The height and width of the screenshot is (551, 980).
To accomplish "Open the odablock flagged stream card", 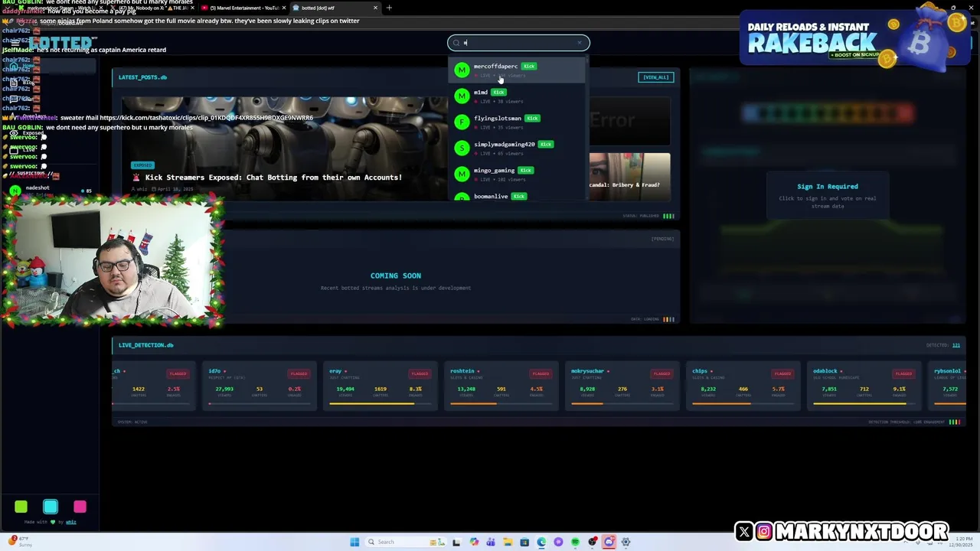I will [x=864, y=386].
